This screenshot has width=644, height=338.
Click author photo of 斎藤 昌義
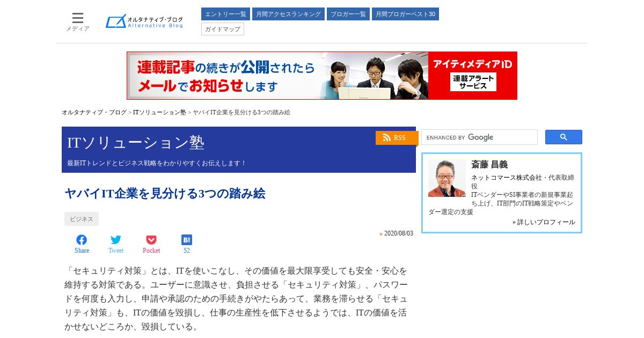tap(447, 178)
